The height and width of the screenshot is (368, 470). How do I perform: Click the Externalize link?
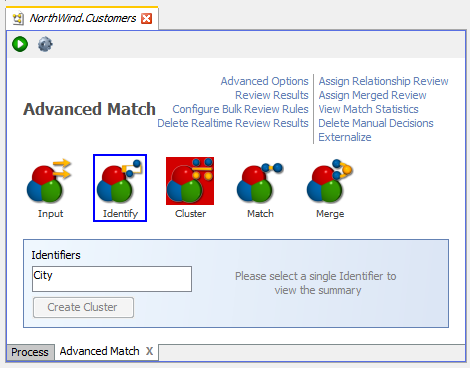[x=345, y=137]
